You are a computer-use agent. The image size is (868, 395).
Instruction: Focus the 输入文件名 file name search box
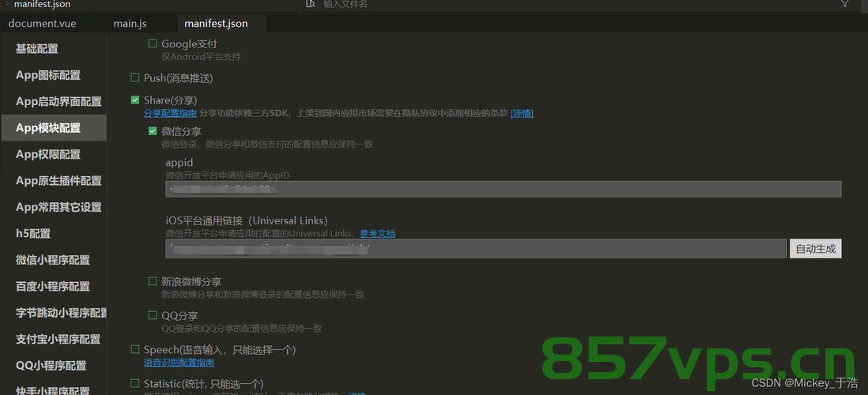coord(576,4)
